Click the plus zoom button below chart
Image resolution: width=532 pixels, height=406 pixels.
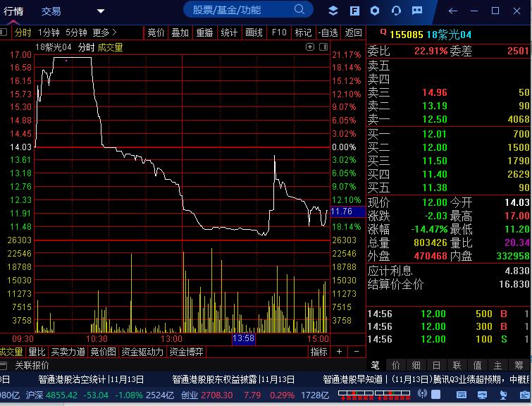click(x=339, y=352)
